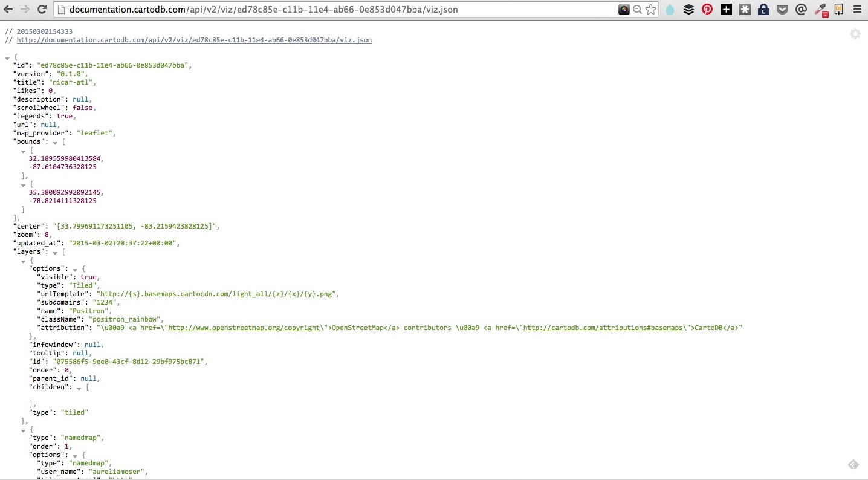Open the Chrome hamburger menu
The image size is (868, 480).
(857, 10)
